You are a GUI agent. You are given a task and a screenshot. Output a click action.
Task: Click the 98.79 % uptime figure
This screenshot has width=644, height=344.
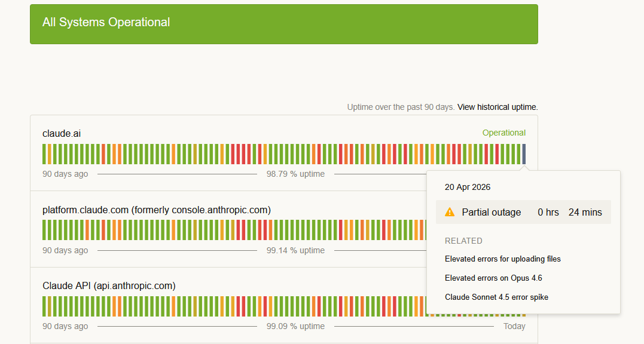tap(295, 174)
